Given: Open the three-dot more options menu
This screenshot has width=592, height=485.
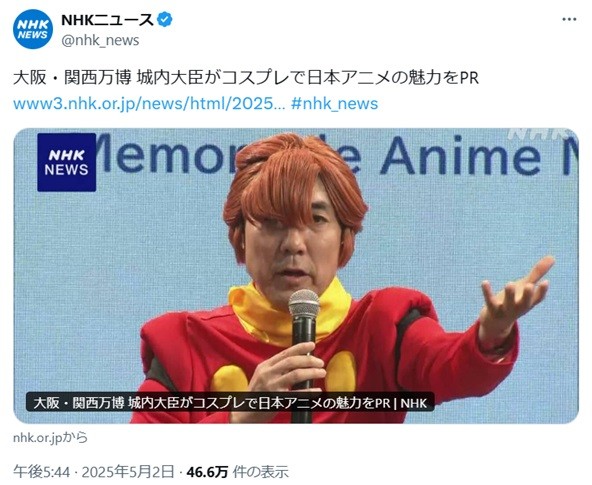Looking at the screenshot, I should (x=569, y=19).
